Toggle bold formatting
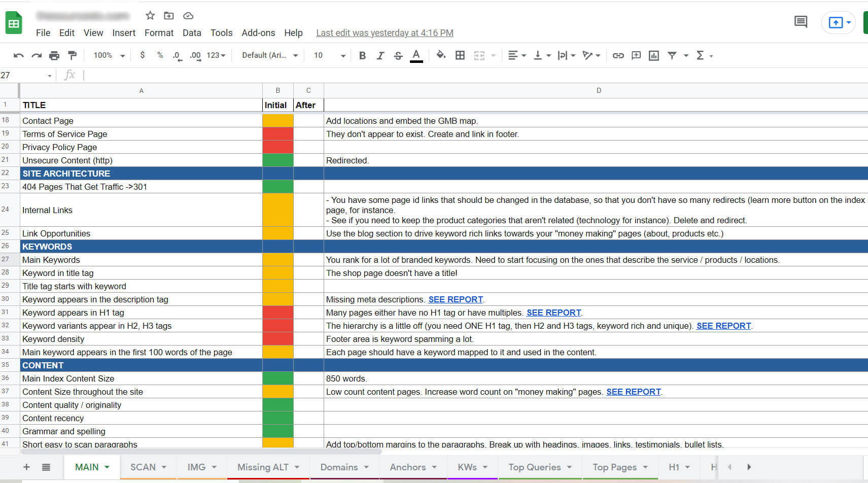Image resolution: width=868 pixels, height=483 pixels. click(x=362, y=55)
